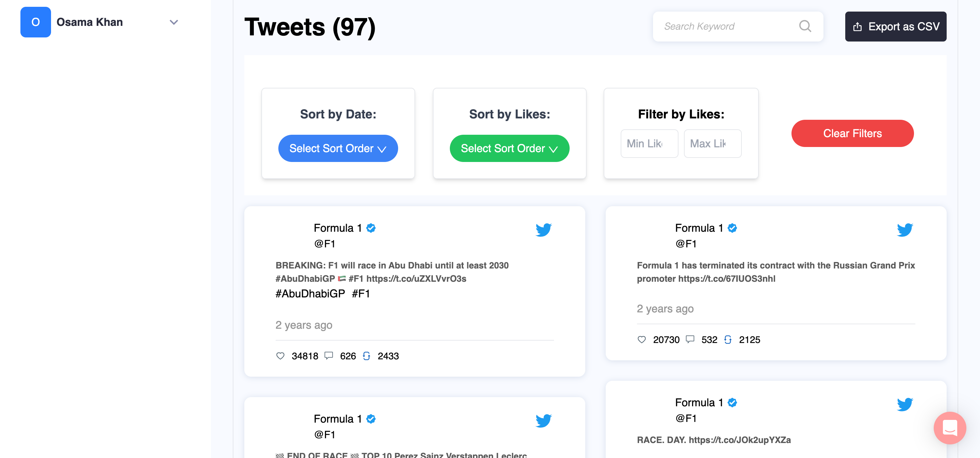
Task: Click the retweet icon beside 2433
Action: [x=366, y=356]
